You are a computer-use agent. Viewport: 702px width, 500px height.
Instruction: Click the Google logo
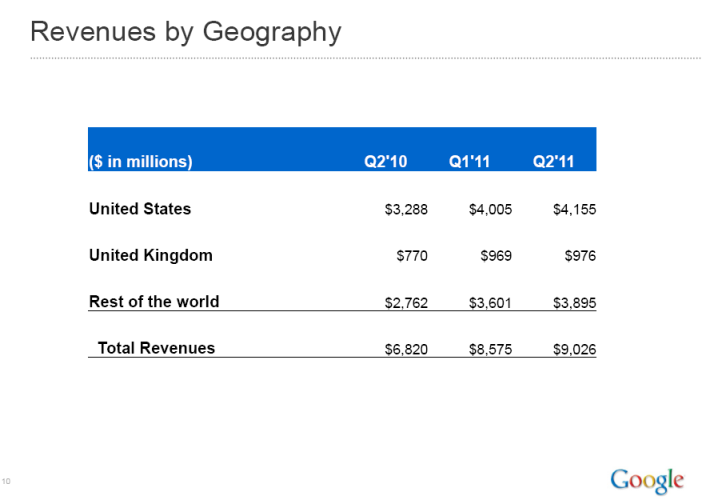pyautogui.click(x=647, y=479)
